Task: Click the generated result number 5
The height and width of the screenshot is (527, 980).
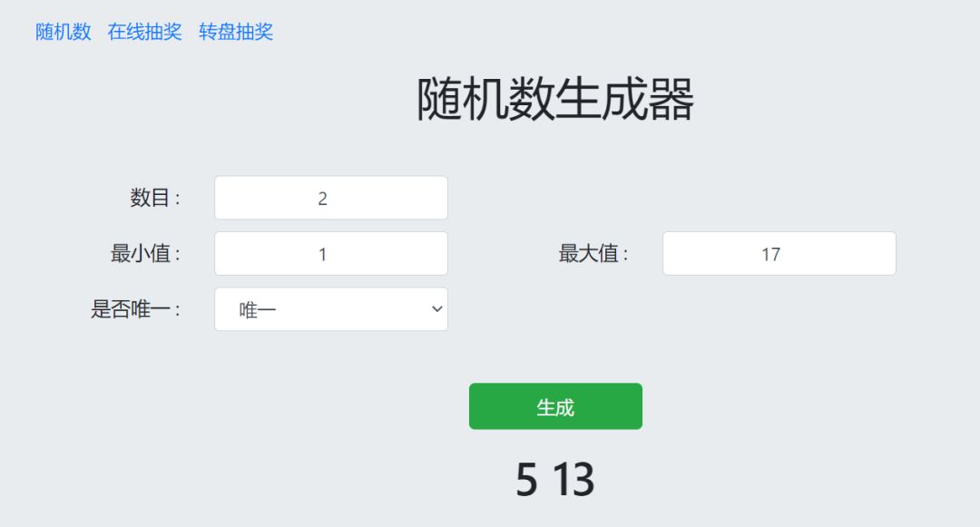Action: click(x=526, y=480)
